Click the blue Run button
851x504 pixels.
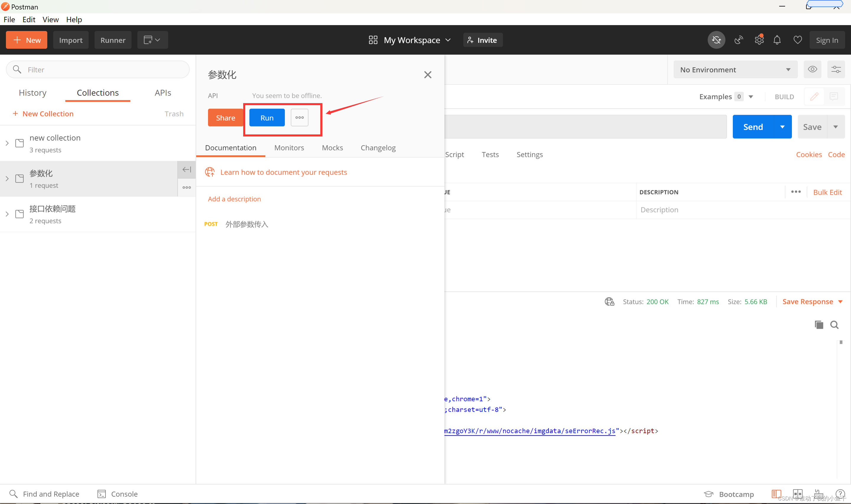point(267,118)
